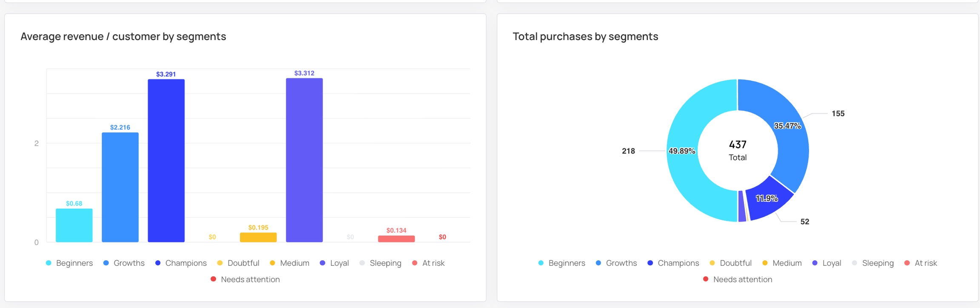This screenshot has width=980, height=308.
Task: Click the At risk $0.134 bar
Action: (x=396, y=239)
